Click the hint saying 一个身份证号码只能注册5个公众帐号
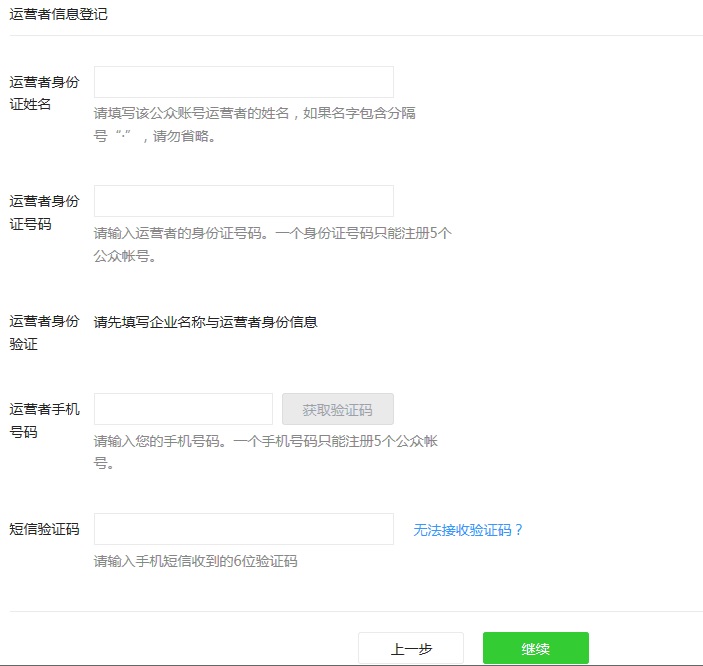The width and height of the screenshot is (703, 666). click(x=272, y=244)
